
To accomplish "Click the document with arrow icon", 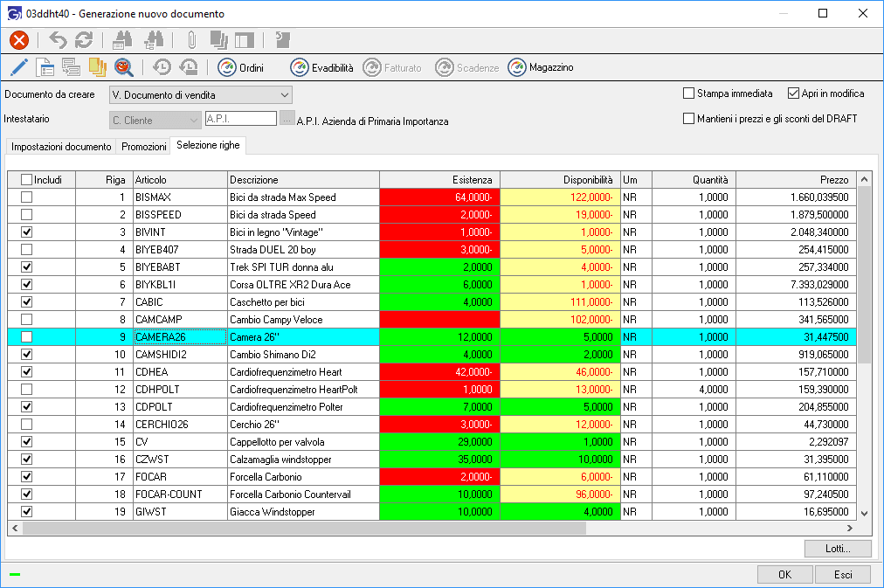I will click(282, 40).
